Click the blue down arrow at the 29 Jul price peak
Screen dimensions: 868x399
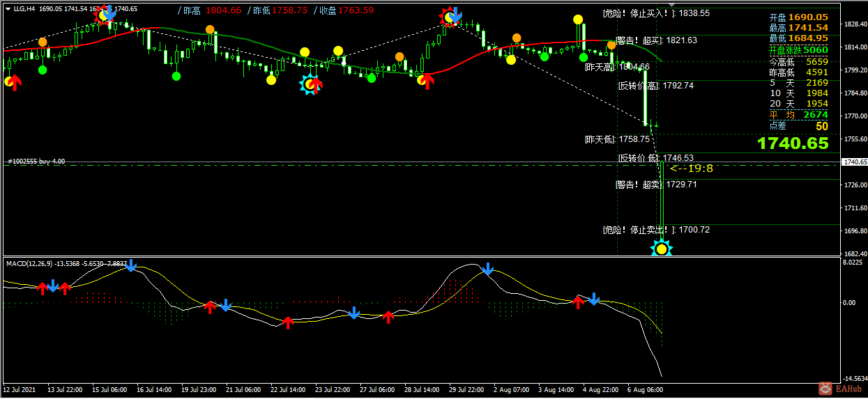coord(455,15)
